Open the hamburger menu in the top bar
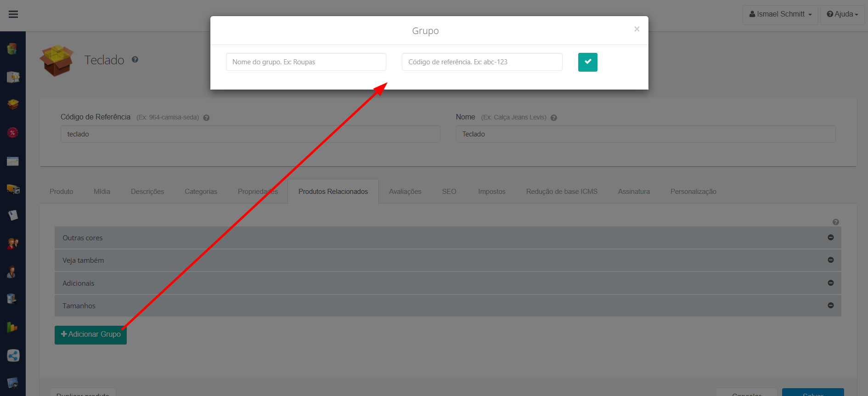868x396 pixels. [13, 14]
